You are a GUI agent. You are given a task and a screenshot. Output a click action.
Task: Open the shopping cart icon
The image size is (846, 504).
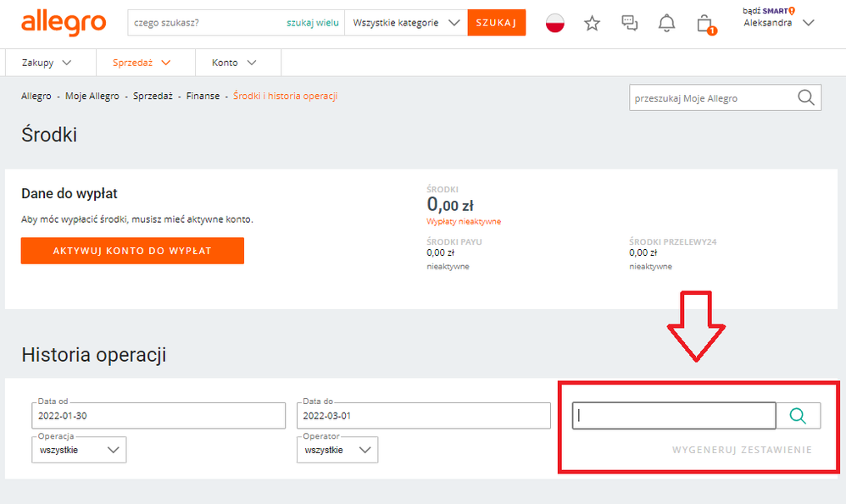point(706,25)
